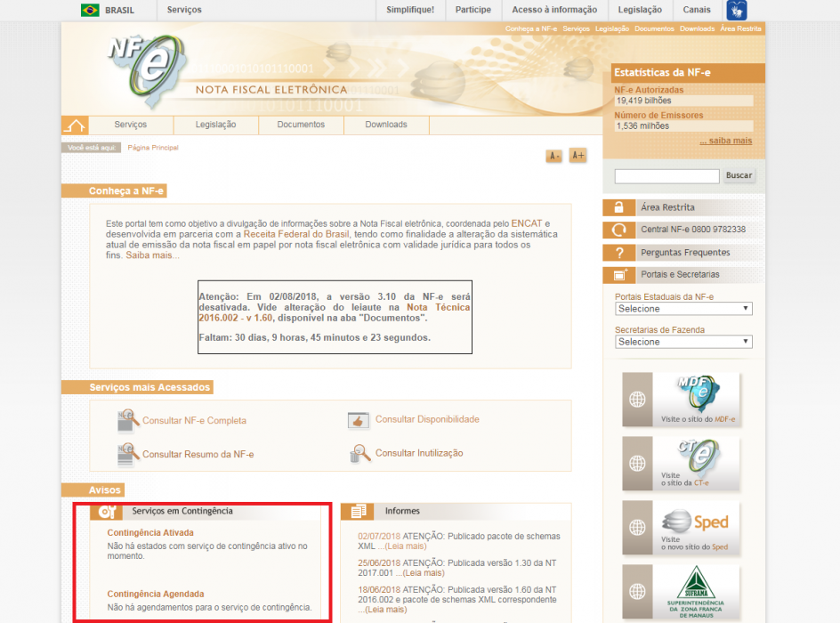Click the Brazil flag icon

[x=90, y=10]
